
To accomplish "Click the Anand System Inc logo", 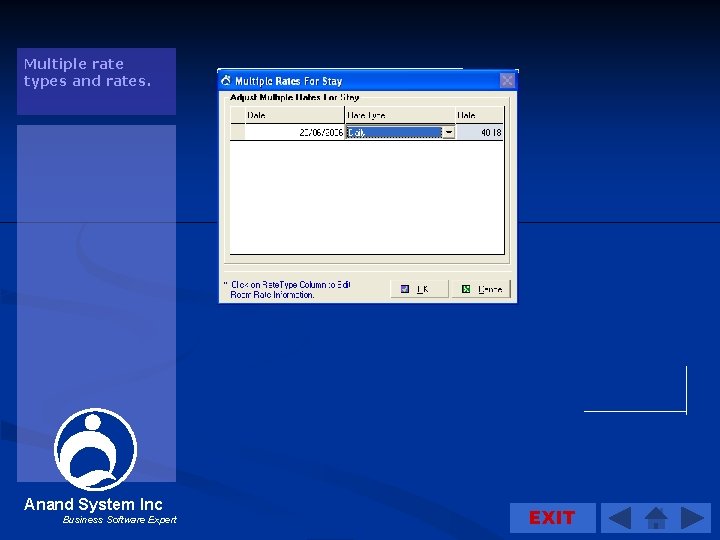I will [96, 449].
